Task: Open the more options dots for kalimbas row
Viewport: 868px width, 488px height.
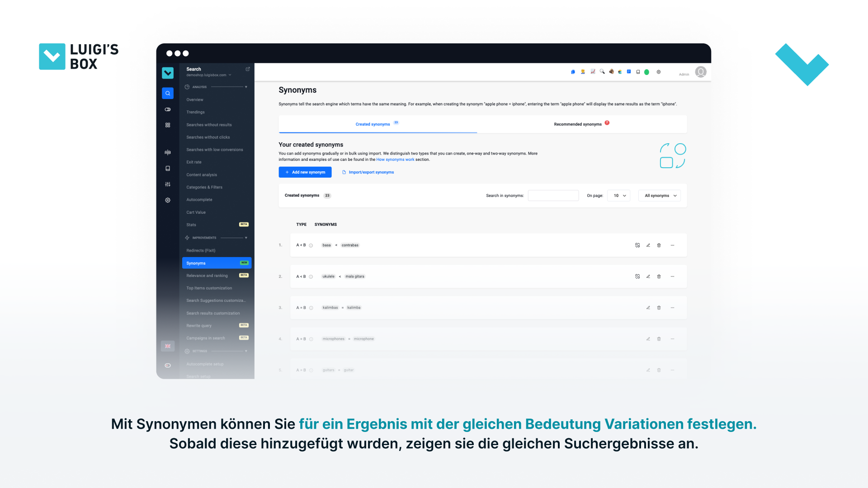Action: [672, 308]
